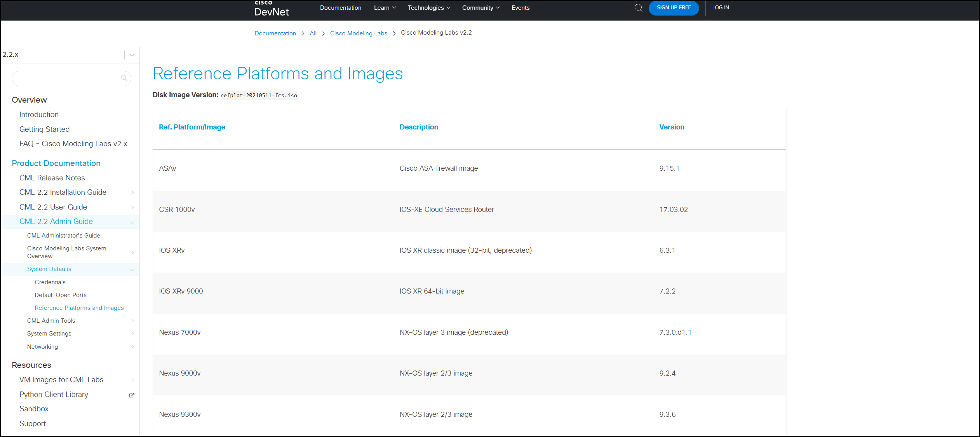The height and width of the screenshot is (437, 980).
Task: Click the Nexus 9300v cell
Action: [179, 414]
